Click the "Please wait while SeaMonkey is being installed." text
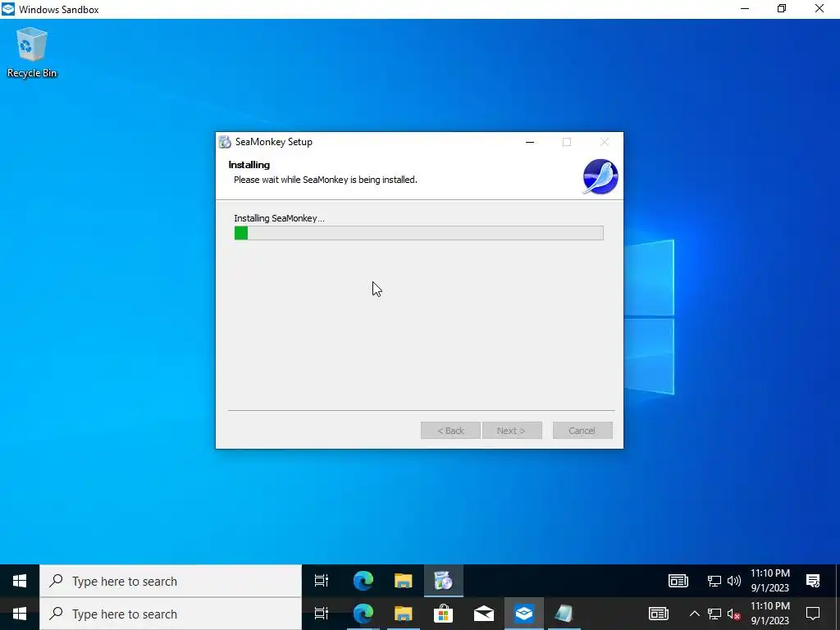The width and height of the screenshot is (840, 630). (325, 180)
